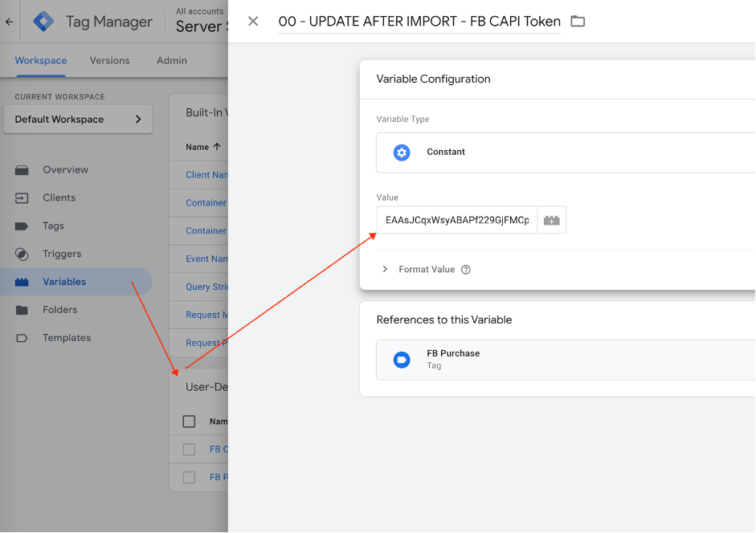Viewport: 756px width, 533px height.
Task: Open the Templates section in sidebar
Action: point(67,338)
